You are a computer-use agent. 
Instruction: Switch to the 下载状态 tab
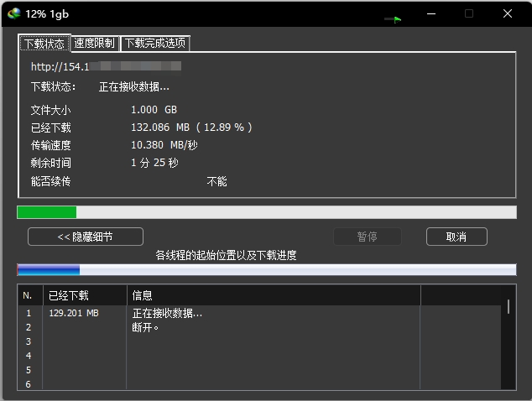tap(44, 43)
